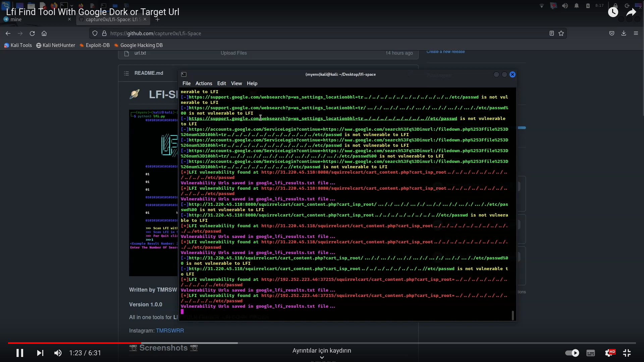Viewport: 644px width, 362px height.
Task: Go back in Firefox history
Action: (x=8, y=34)
